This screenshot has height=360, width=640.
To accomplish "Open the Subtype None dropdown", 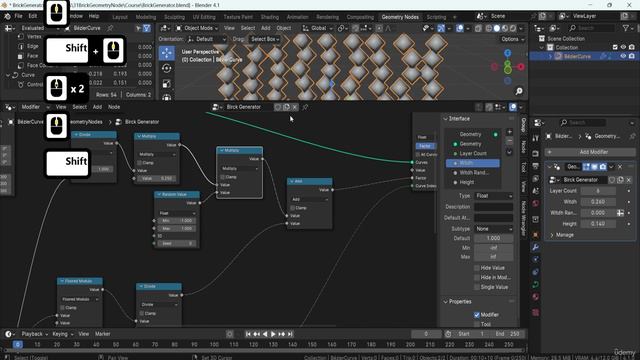I will click(493, 229).
